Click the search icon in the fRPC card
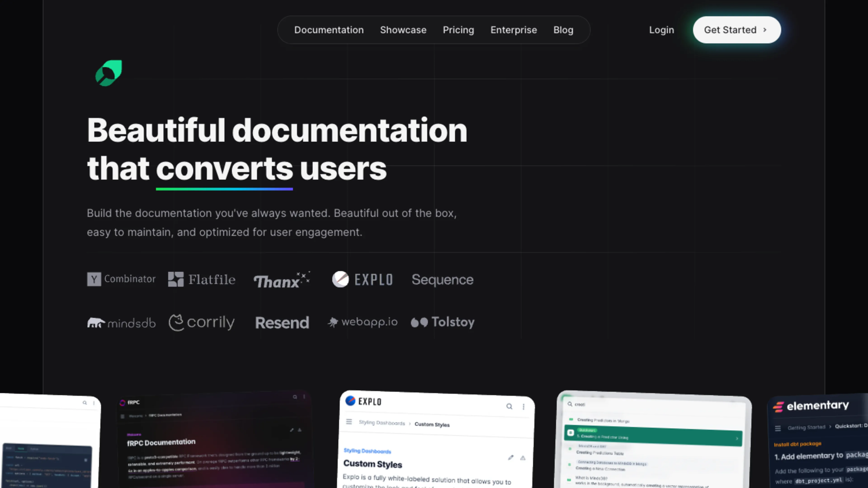This screenshot has width=868, height=488. (x=295, y=397)
